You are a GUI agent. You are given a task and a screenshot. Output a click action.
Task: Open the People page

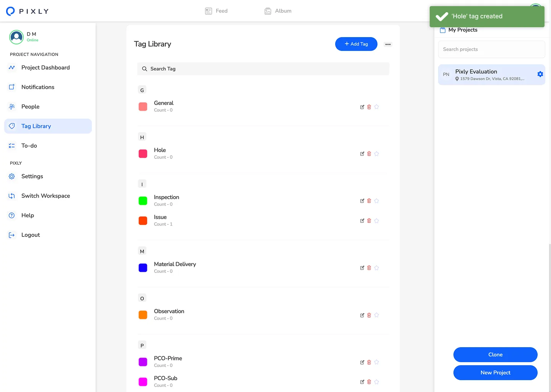tap(48, 107)
